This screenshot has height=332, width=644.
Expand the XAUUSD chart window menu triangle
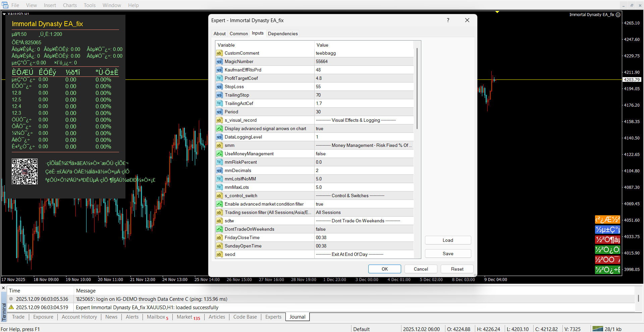click(x=4, y=14)
